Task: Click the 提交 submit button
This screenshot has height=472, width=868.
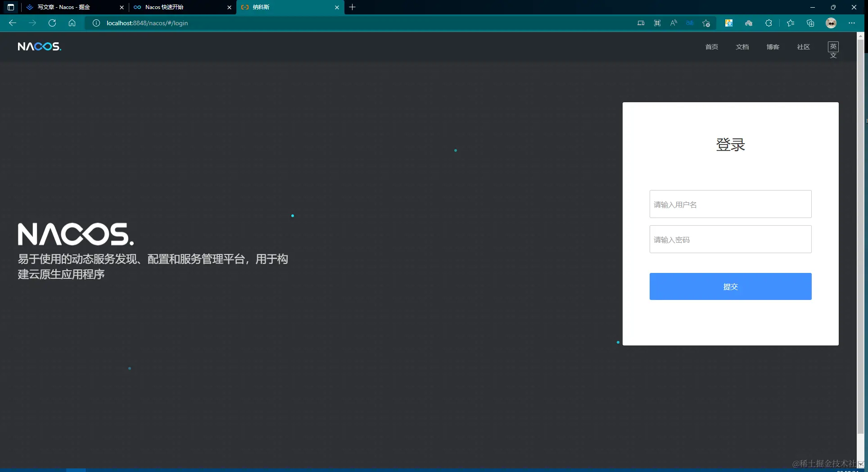Action: 730,286
